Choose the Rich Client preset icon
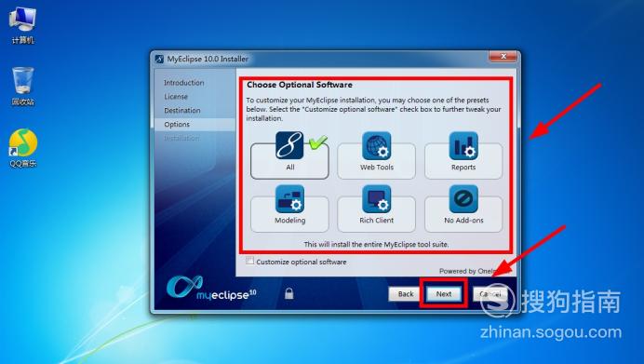This screenshot has height=364, width=644. 377,199
